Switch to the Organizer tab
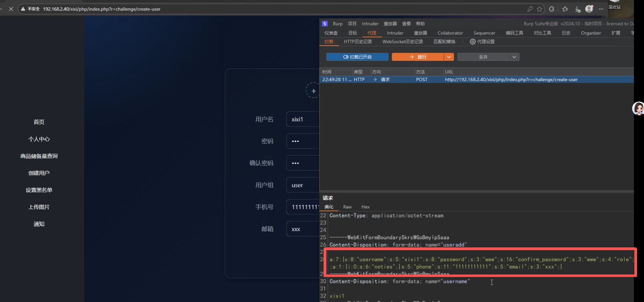 (591, 33)
